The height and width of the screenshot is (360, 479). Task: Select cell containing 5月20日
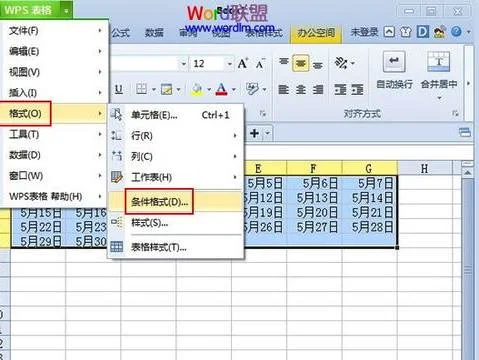click(x=314, y=212)
